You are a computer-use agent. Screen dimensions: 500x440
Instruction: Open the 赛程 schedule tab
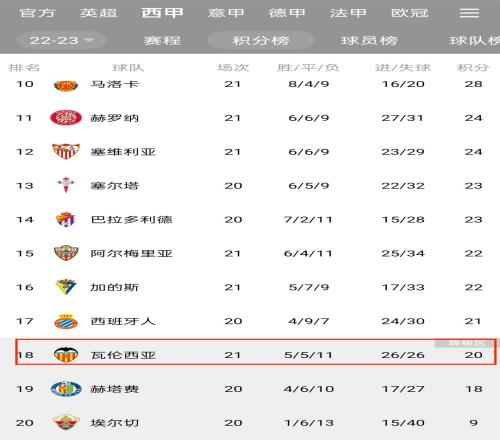[162, 41]
